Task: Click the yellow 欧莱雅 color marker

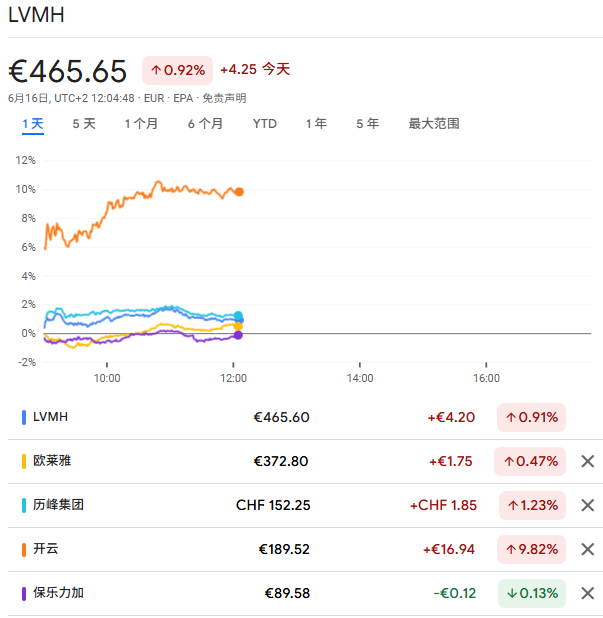Action: click(24, 461)
